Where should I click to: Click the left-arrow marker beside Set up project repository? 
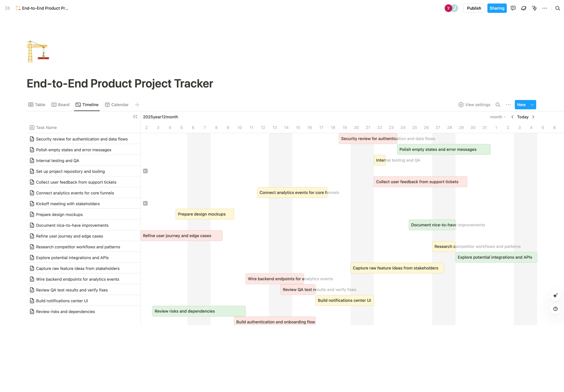(x=145, y=171)
